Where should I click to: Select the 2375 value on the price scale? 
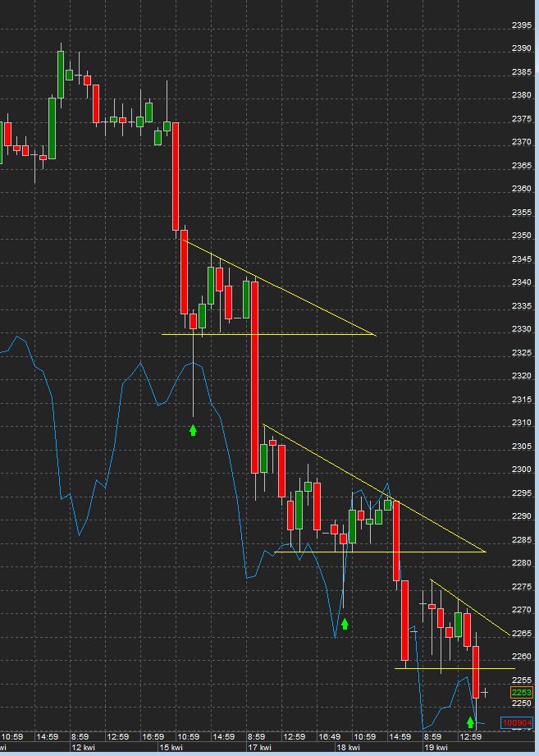522,119
